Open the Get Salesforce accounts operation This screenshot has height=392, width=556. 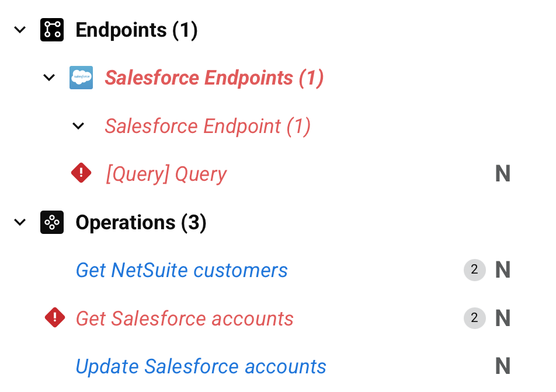185,318
